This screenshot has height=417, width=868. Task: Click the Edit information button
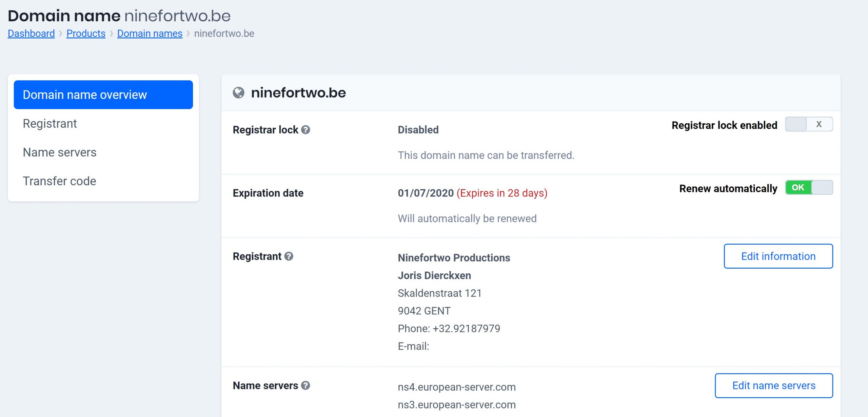point(778,256)
